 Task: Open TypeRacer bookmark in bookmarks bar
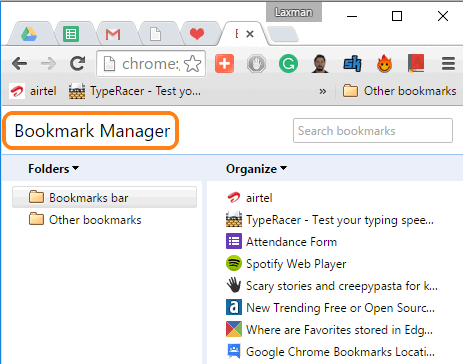click(x=135, y=91)
